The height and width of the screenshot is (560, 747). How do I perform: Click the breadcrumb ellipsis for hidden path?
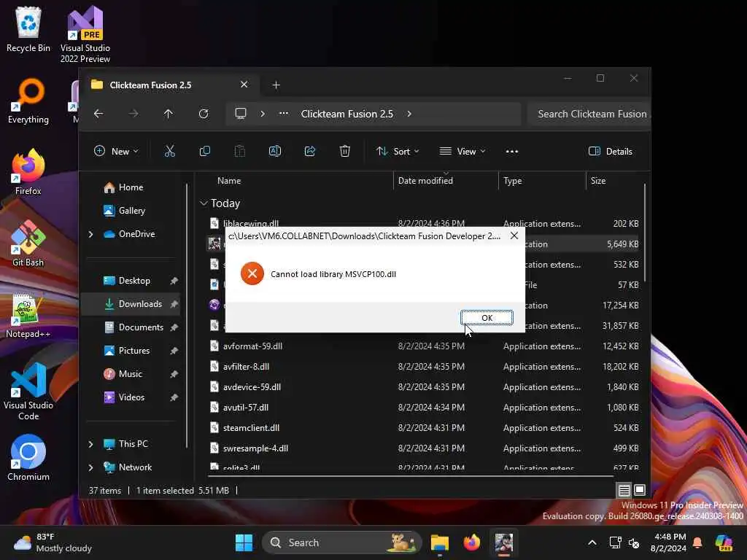[284, 114]
